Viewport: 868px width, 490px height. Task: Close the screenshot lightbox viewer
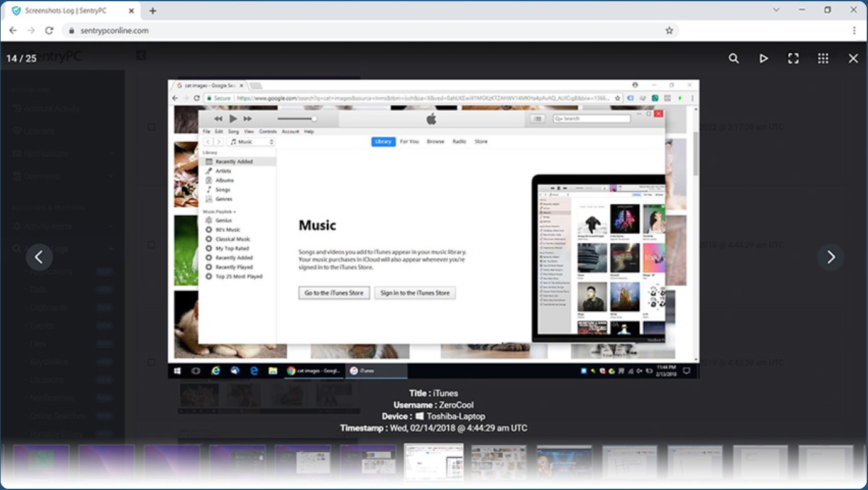point(853,58)
